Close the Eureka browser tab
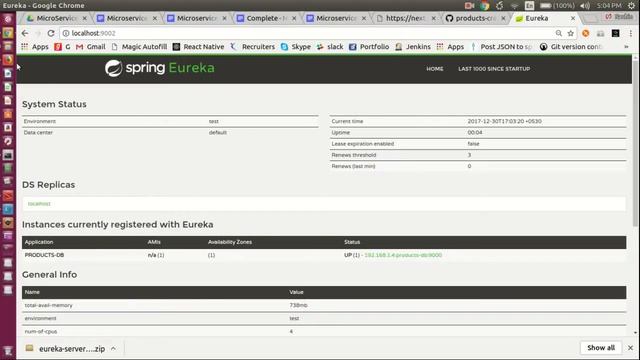 point(573,18)
